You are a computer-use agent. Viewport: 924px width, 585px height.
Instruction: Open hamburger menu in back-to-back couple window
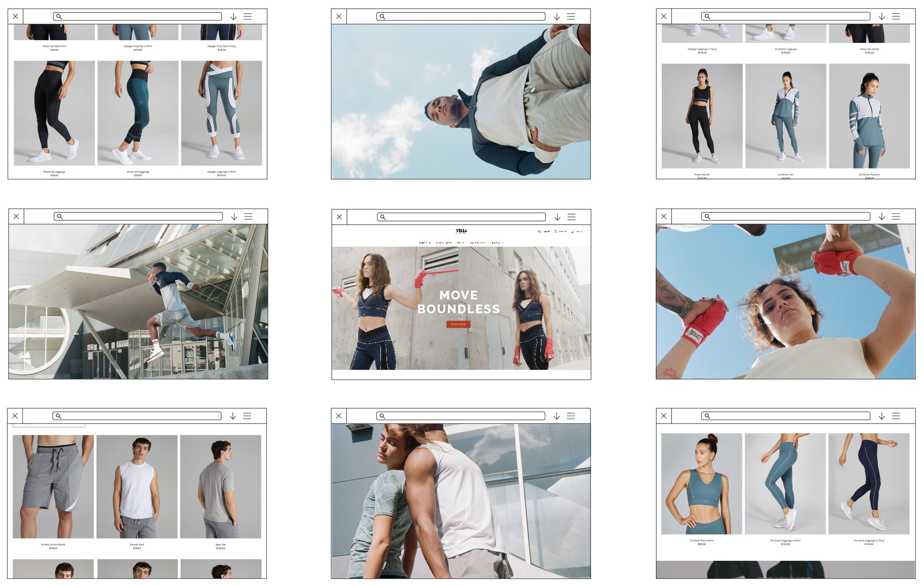click(571, 416)
